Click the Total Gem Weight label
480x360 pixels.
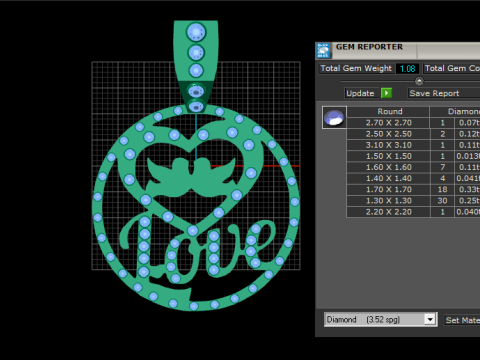356,68
